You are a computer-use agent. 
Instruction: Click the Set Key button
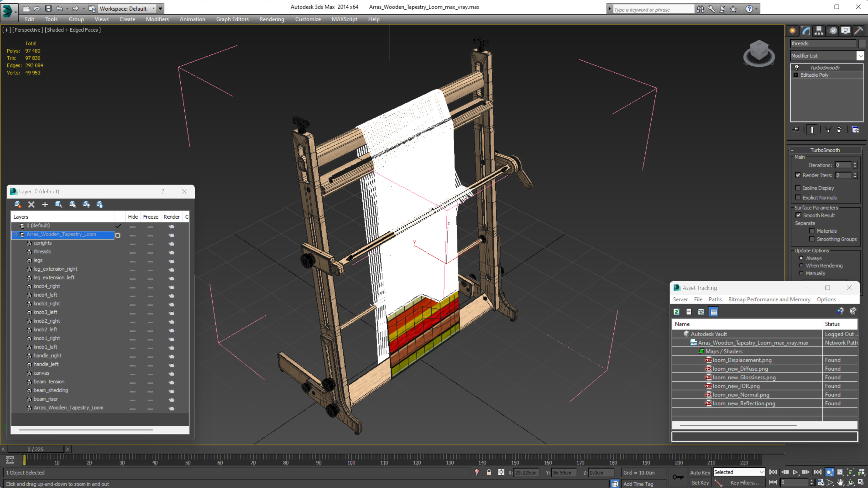(x=700, y=483)
